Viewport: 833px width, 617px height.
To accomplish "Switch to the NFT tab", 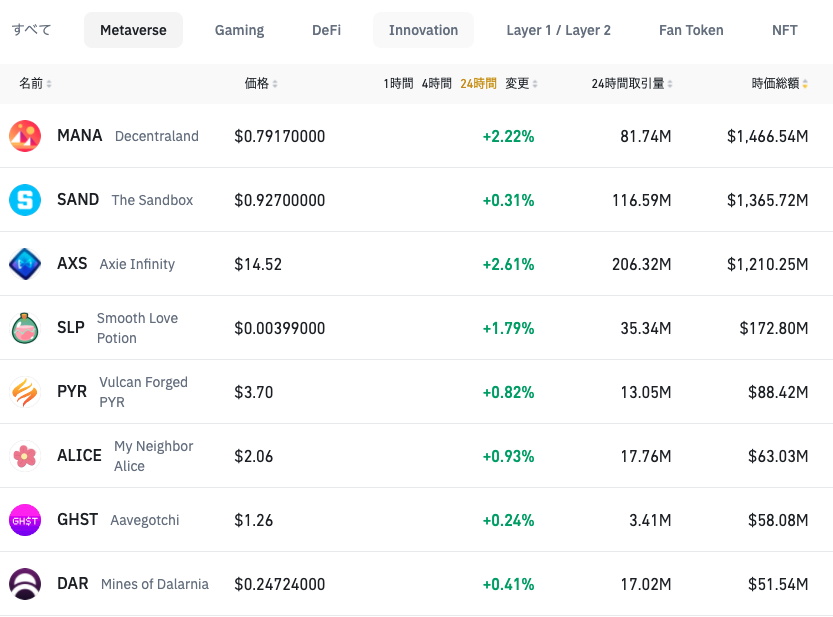I will coord(785,30).
